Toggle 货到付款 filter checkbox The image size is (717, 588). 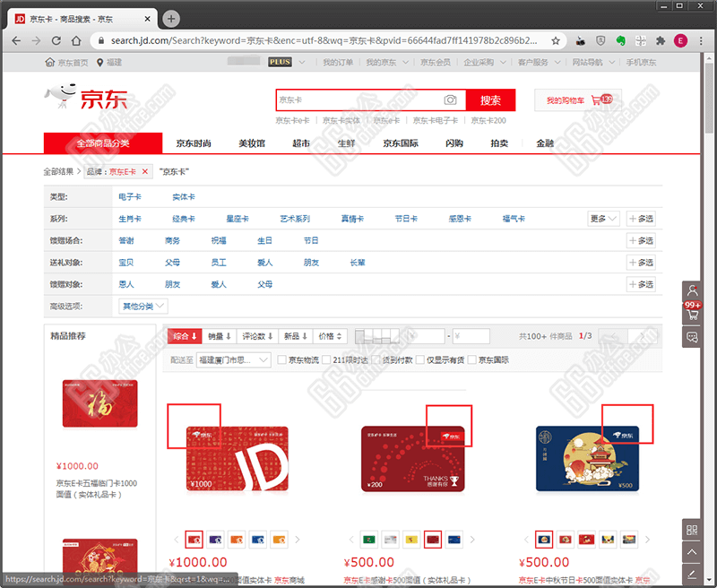tap(376, 359)
